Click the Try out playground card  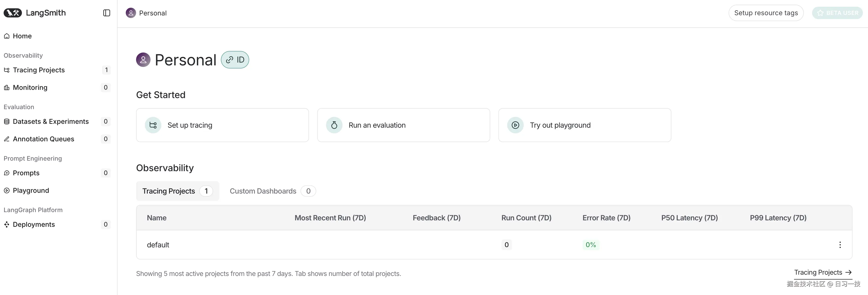(585, 125)
